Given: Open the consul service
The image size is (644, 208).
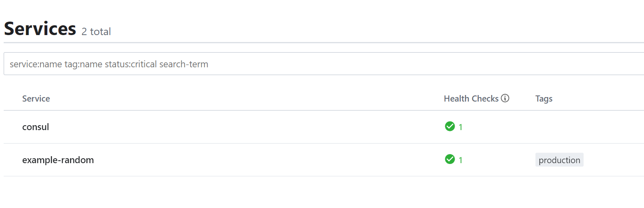Looking at the screenshot, I should (36, 127).
